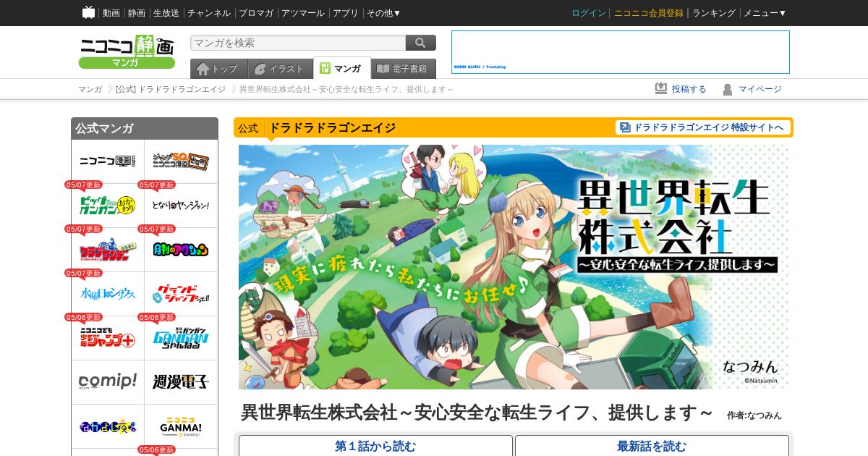The width and height of the screenshot is (868, 456).
Task: Expand the メニュー▼ dropdown
Action: tap(765, 13)
